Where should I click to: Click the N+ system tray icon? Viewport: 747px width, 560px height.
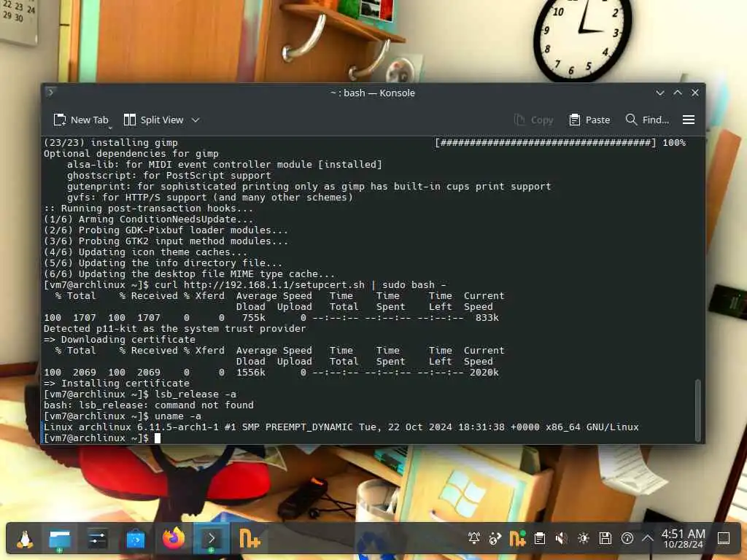tap(517, 539)
